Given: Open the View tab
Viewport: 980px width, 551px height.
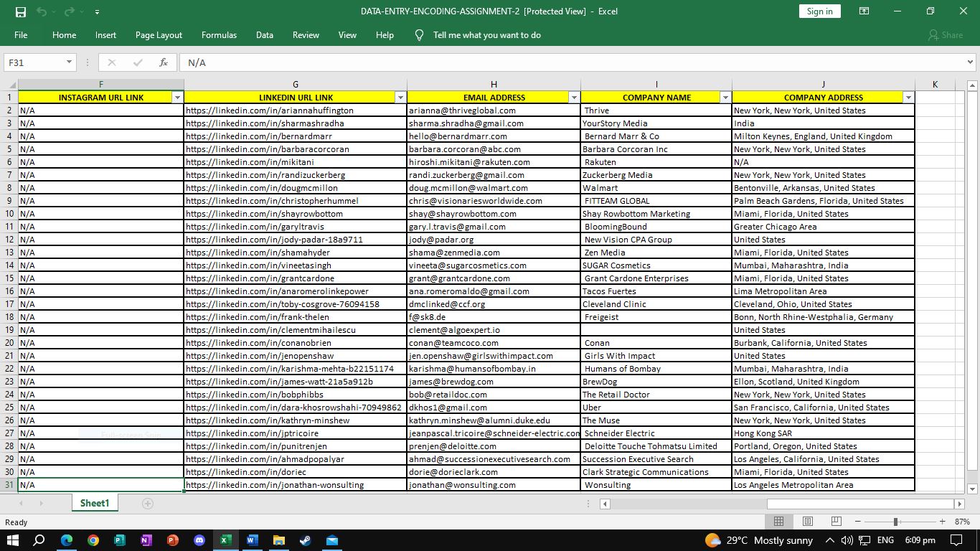Looking at the screenshot, I should (347, 35).
